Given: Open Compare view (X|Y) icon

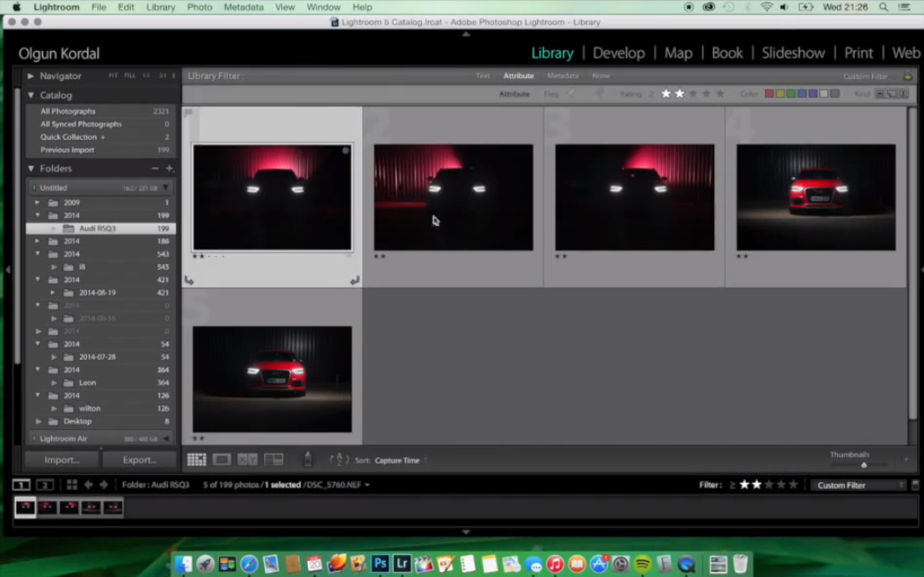Looking at the screenshot, I should point(247,459).
